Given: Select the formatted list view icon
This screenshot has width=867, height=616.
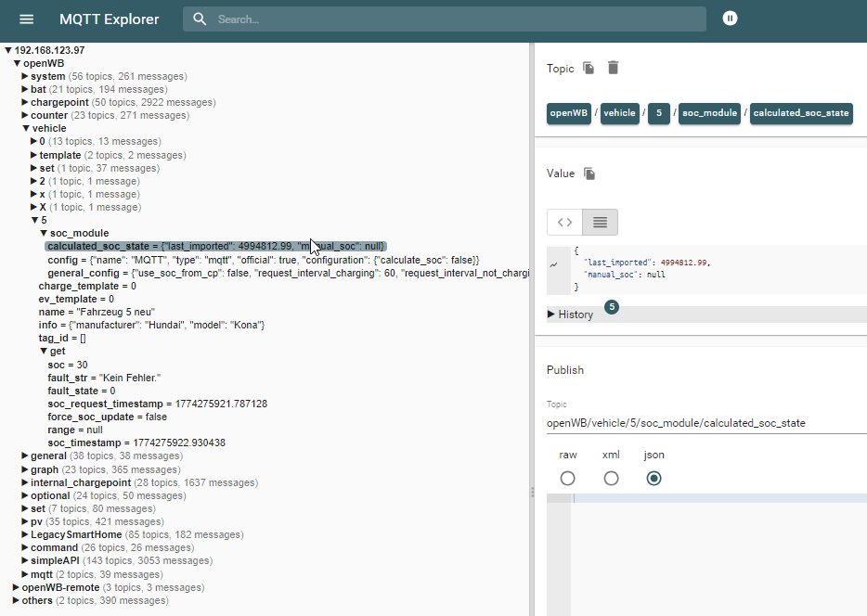Looking at the screenshot, I should [x=600, y=222].
